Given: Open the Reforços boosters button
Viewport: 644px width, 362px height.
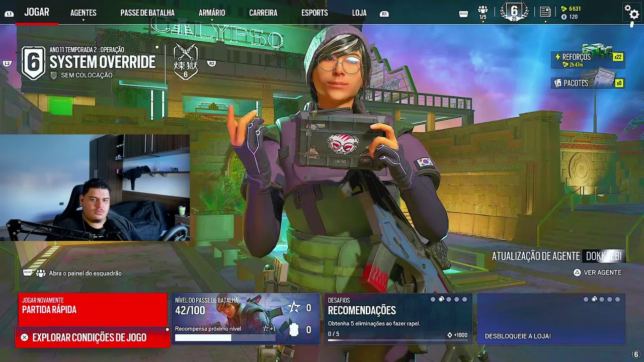Looking at the screenshot, I should pos(588,60).
